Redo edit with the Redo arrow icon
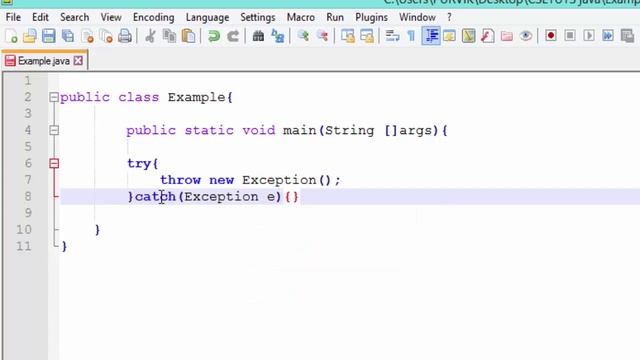 (233, 36)
